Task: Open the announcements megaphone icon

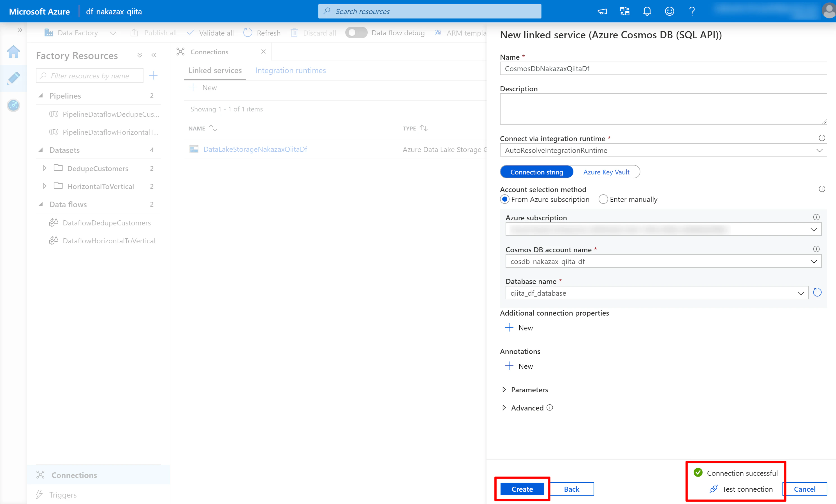Action: pos(602,11)
